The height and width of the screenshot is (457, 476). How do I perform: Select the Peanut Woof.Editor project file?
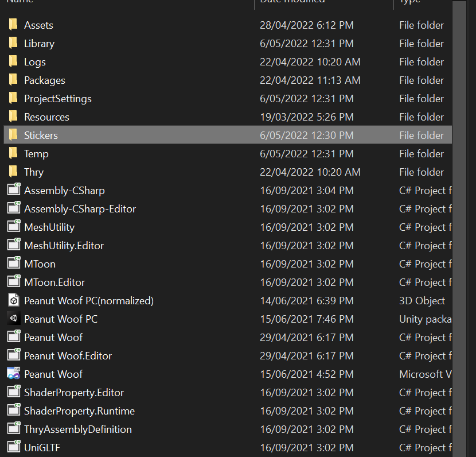(68, 355)
